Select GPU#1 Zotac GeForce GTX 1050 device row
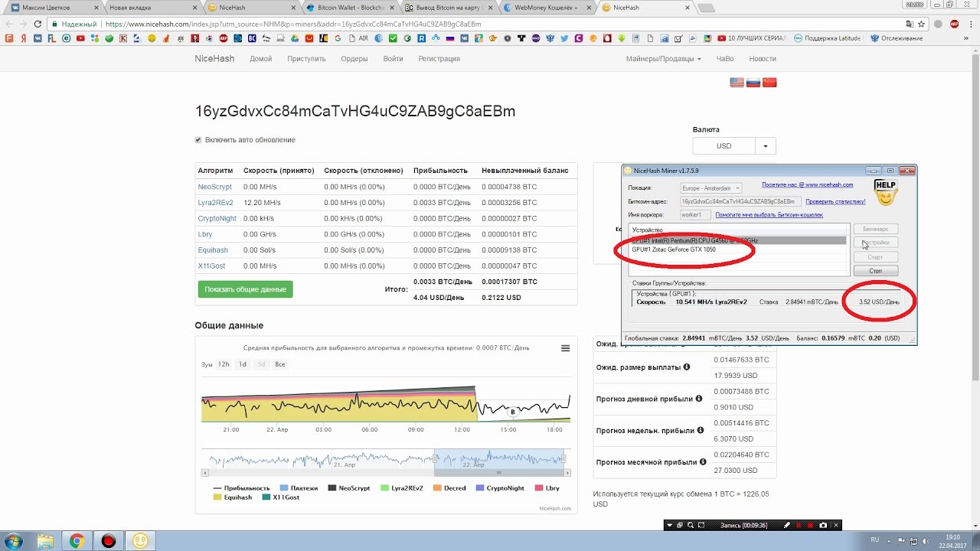The width and height of the screenshot is (980, 551). click(739, 249)
